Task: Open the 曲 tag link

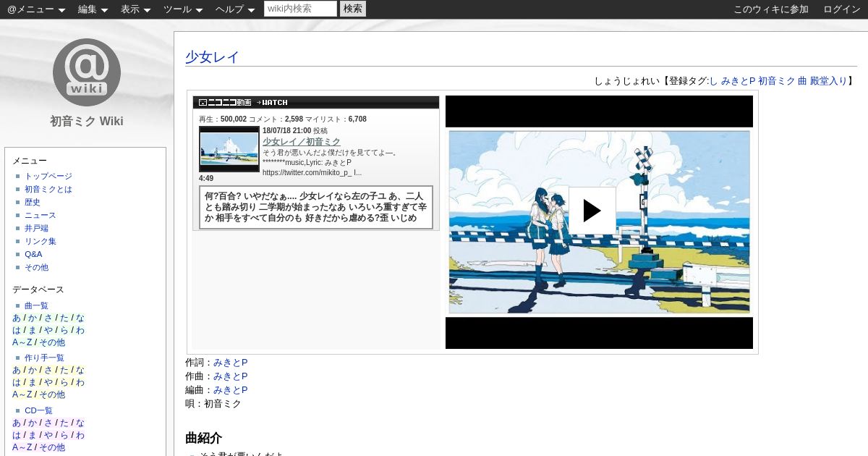Action: coord(802,81)
